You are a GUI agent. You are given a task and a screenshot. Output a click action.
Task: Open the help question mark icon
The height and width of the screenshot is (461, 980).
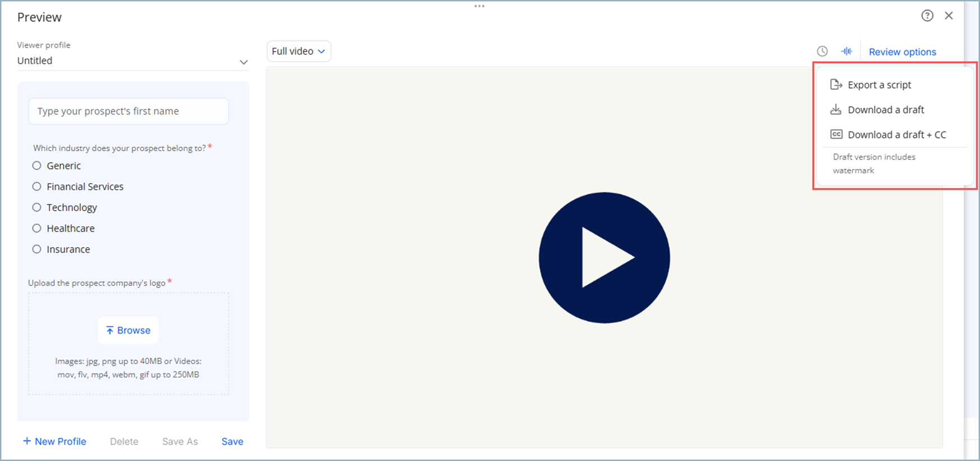[927, 16]
